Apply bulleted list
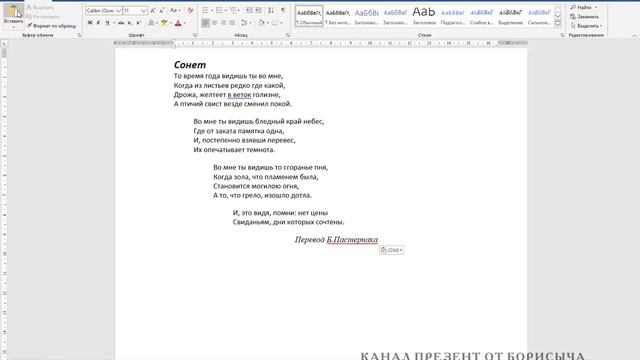 [x=205, y=10]
